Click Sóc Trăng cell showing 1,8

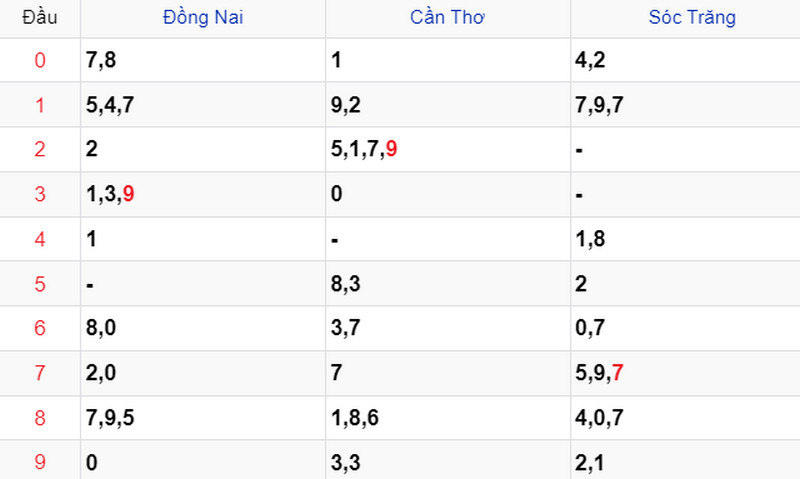click(x=685, y=239)
